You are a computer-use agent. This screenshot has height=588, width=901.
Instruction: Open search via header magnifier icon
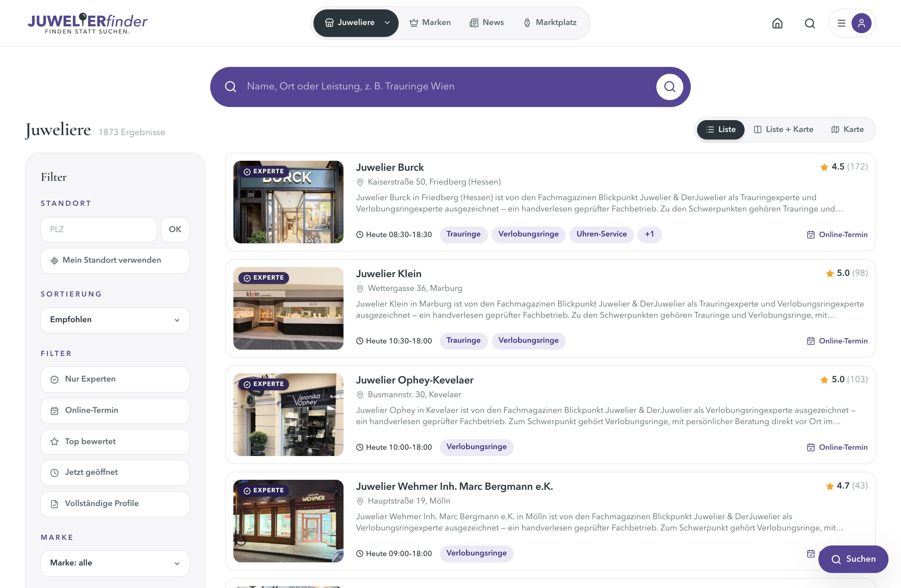[810, 23]
